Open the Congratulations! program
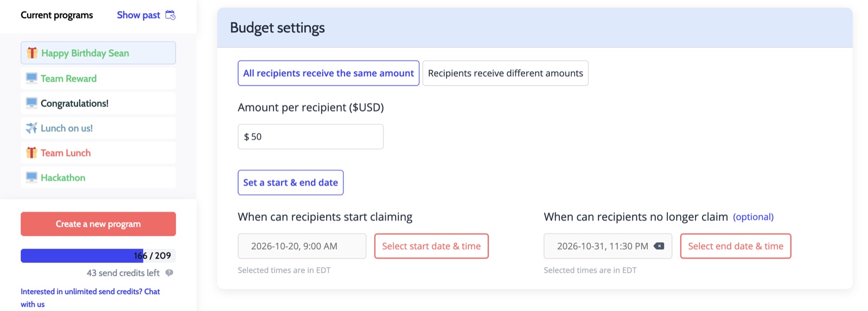 98,103
